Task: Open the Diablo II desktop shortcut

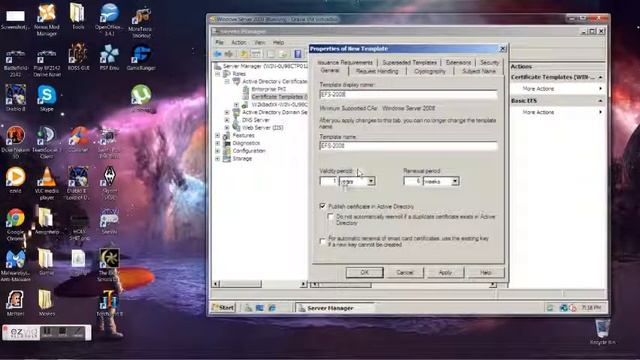Action: pos(15,98)
